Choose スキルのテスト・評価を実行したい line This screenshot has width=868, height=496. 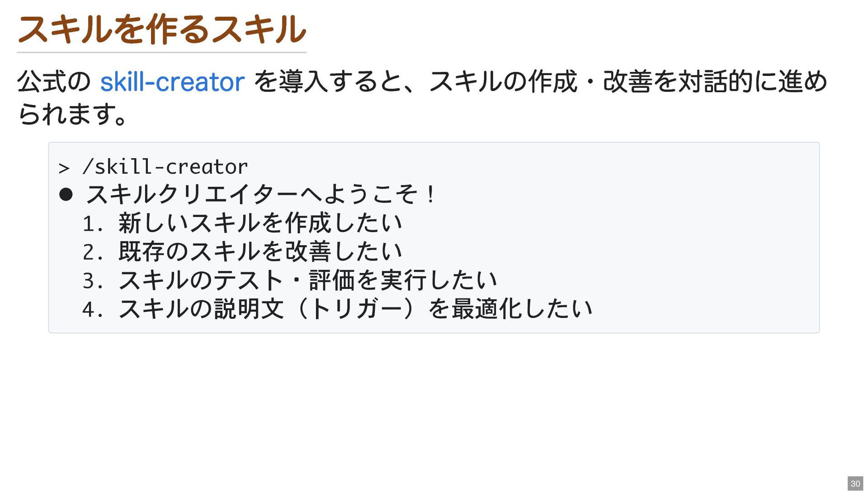point(307,280)
